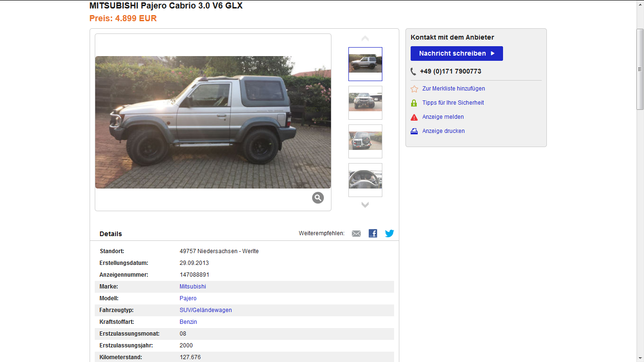Share the listing via email envelope icon
The width and height of the screenshot is (644, 362).
coord(356,233)
